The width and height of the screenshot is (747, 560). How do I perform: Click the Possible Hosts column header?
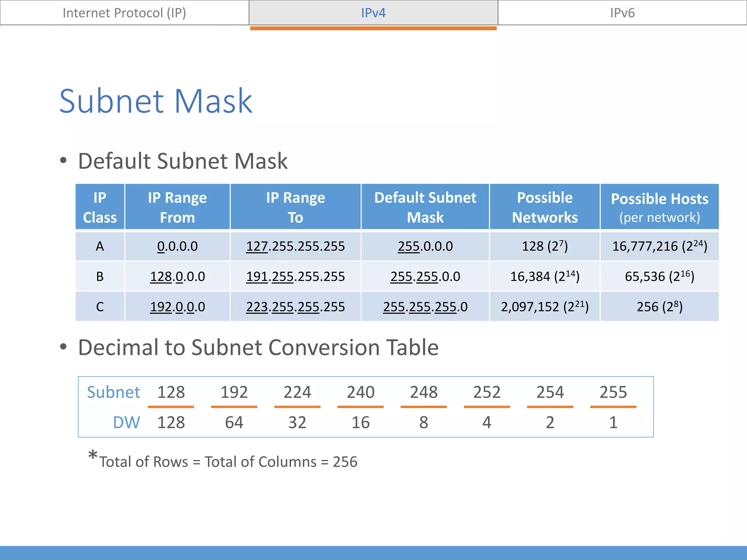click(659, 207)
